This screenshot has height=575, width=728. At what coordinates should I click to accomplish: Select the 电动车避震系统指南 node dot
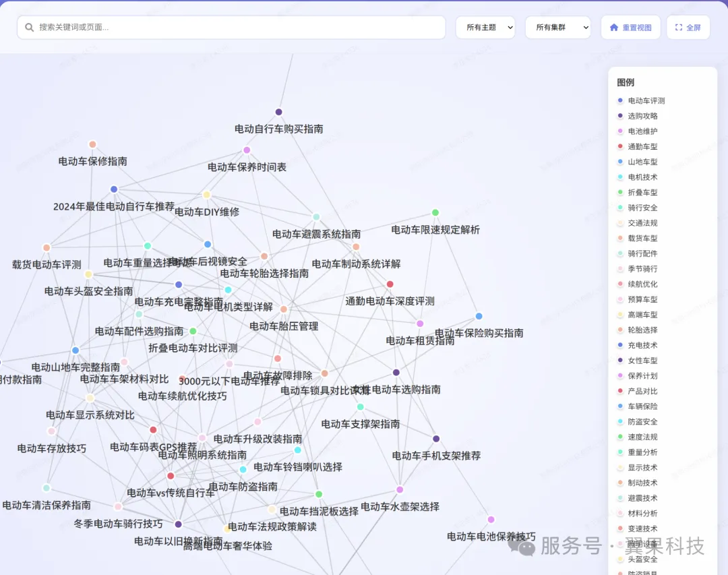point(316,217)
